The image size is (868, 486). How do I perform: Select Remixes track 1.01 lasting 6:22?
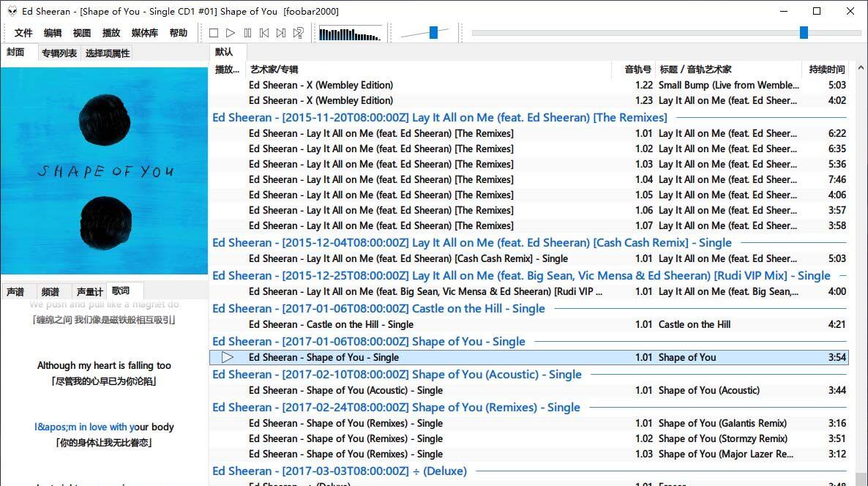click(528, 133)
